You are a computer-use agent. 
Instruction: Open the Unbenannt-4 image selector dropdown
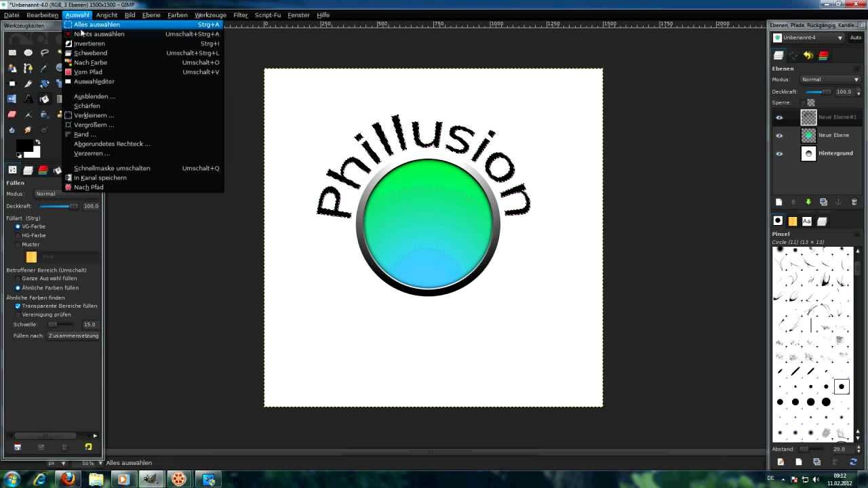pos(808,38)
